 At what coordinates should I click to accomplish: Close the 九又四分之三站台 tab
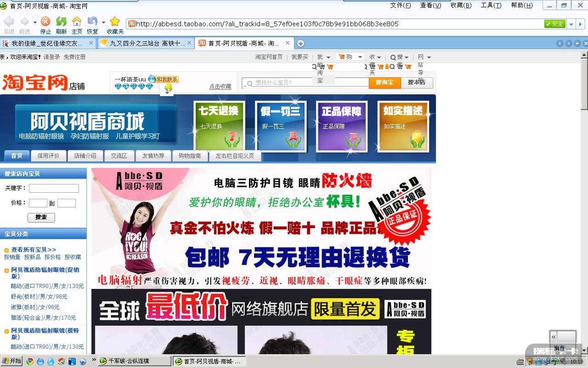189,43
